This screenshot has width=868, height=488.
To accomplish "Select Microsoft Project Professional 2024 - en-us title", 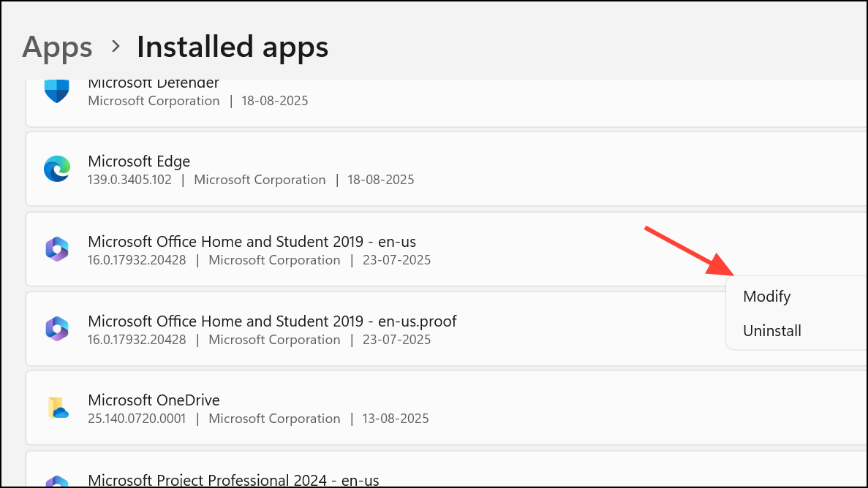I will point(233,480).
